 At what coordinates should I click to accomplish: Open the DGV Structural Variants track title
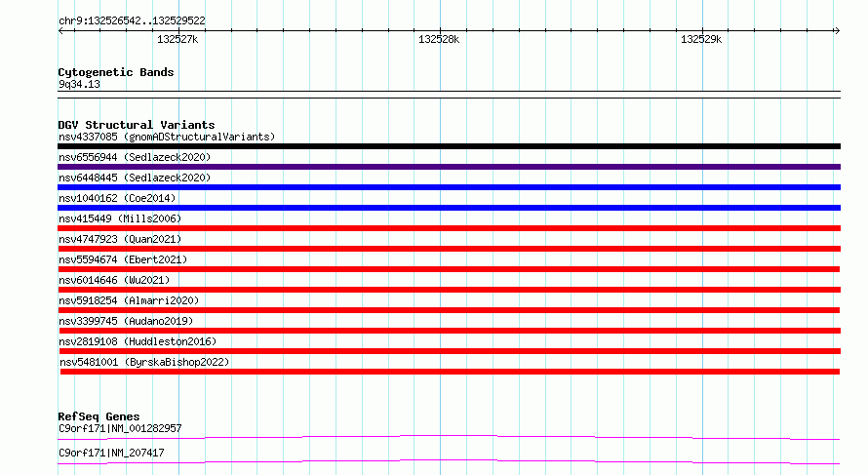pos(137,125)
